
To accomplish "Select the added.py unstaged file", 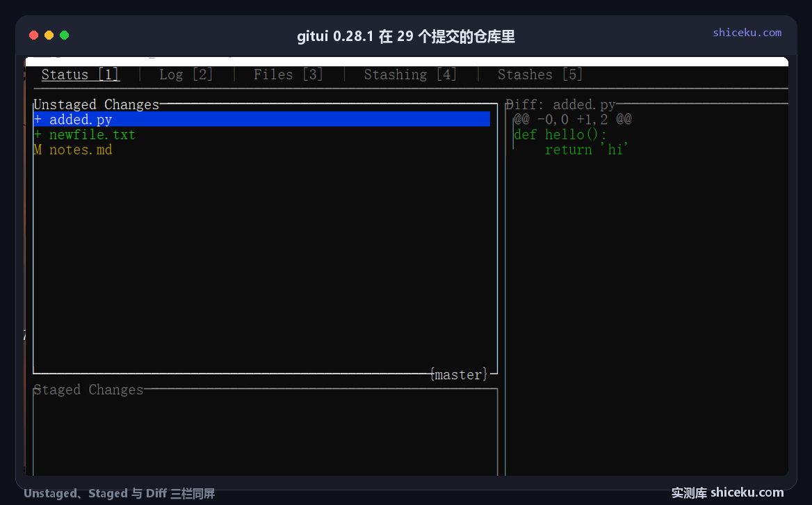I will (x=261, y=119).
